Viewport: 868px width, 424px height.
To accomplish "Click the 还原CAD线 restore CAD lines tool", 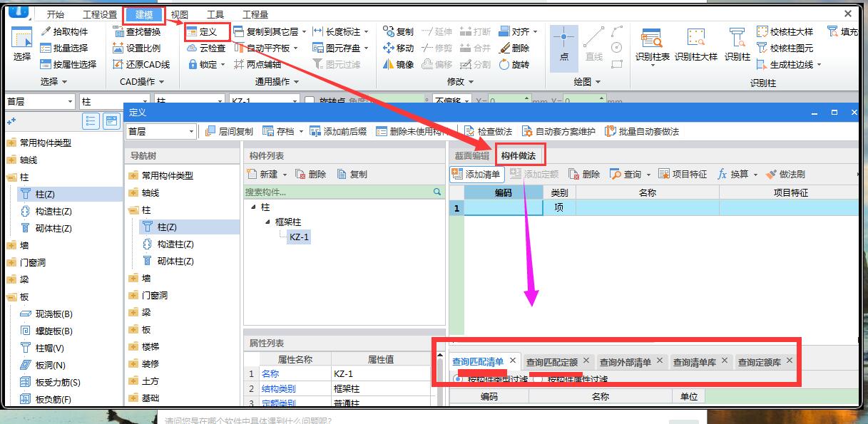I will 142,64.
